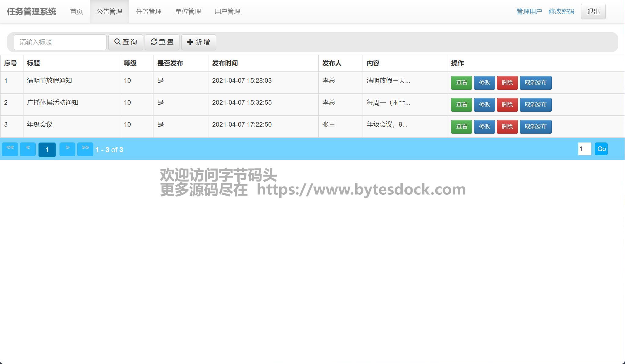The width and height of the screenshot is (625, 364).
Task: Switch to 用户管理 in navigation
Action: (x=227, y=12)
